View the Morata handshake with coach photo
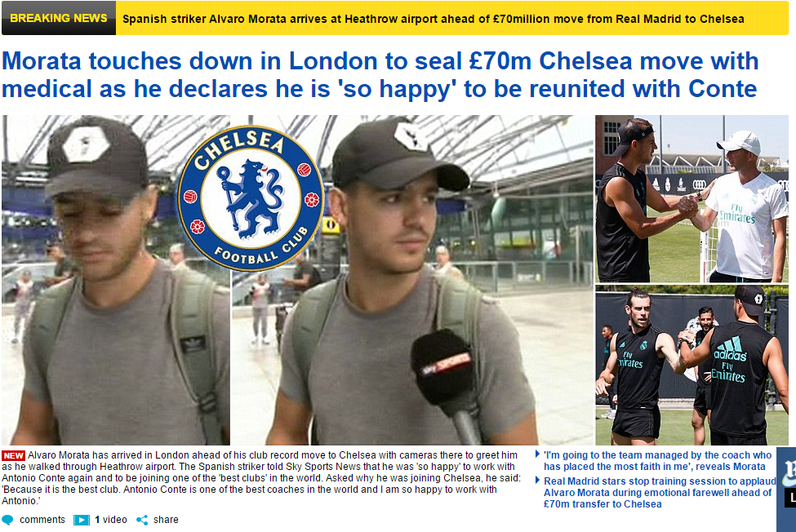796x532 pixels. click(x=692, y=199)
